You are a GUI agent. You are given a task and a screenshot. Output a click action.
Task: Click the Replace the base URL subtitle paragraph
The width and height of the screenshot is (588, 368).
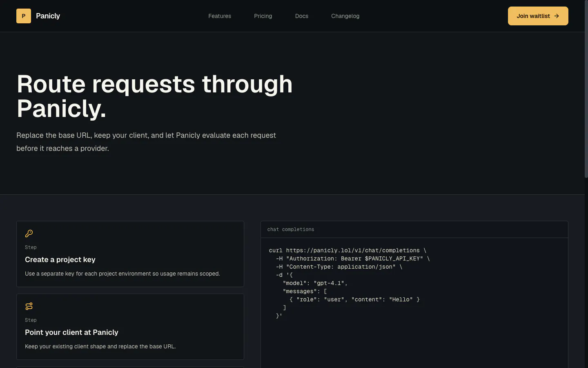click(146, 142)
